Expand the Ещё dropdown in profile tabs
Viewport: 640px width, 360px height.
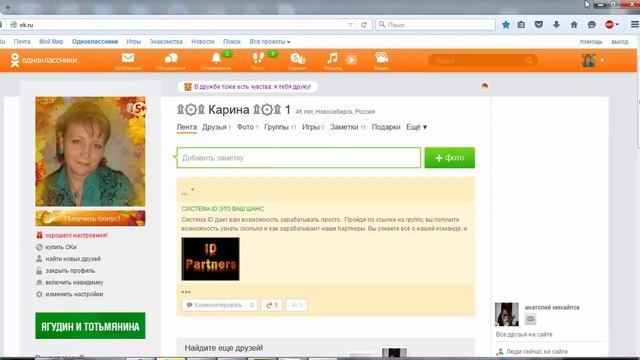point(416,127)
